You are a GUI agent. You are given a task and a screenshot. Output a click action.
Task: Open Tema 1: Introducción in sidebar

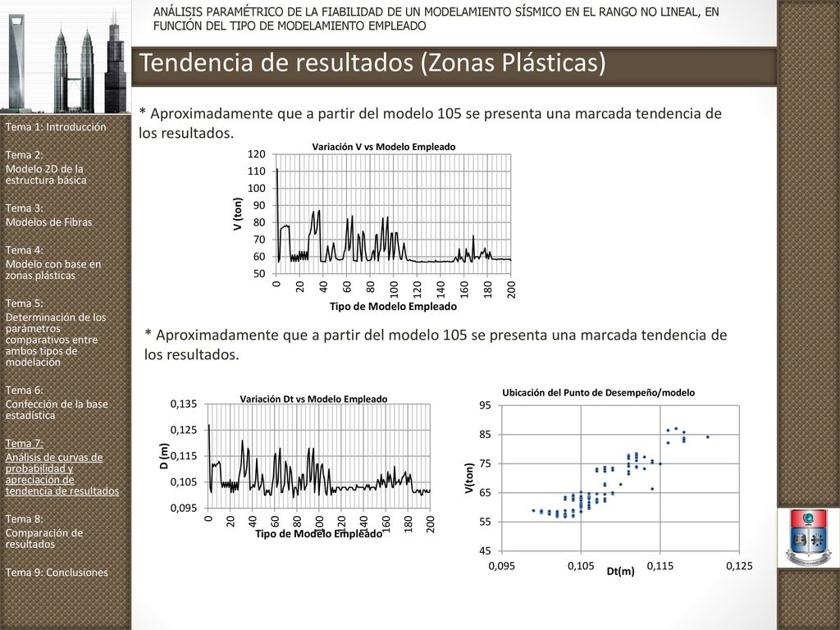[x=56, y=127]
